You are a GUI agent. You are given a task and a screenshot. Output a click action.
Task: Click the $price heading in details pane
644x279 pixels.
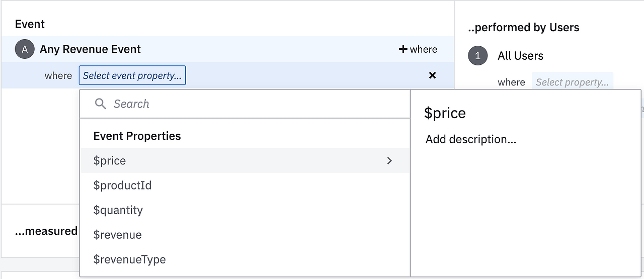(x=445, y=113)
